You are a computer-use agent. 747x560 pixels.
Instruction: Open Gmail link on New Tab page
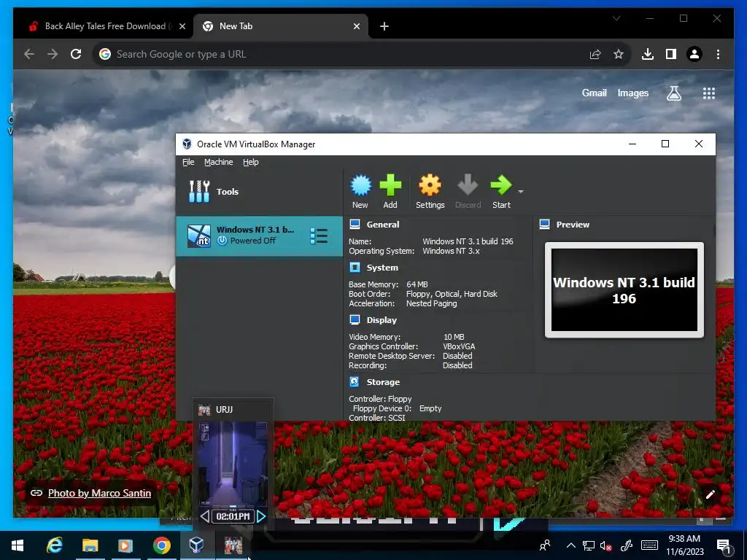pos(594,93)
